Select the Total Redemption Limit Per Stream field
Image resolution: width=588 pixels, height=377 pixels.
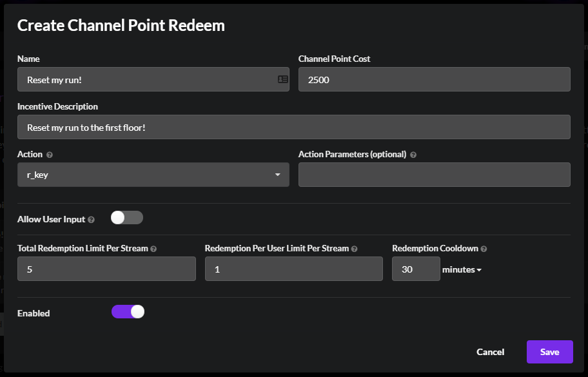coord(106,269)
